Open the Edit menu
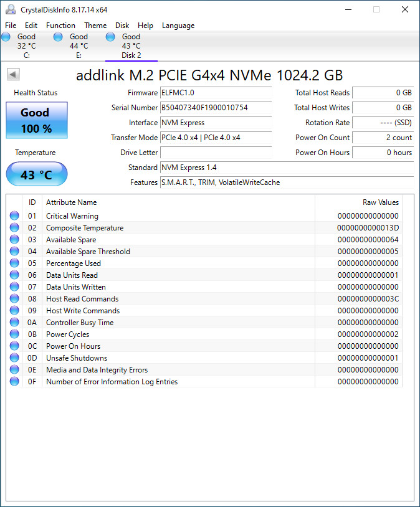 pos(31,25)
